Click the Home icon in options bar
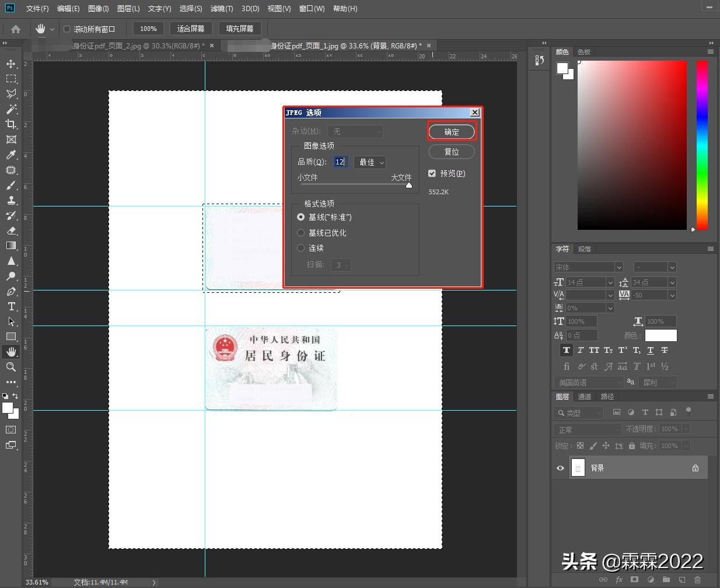Screen dimensions: 720x588 point(16,29)
